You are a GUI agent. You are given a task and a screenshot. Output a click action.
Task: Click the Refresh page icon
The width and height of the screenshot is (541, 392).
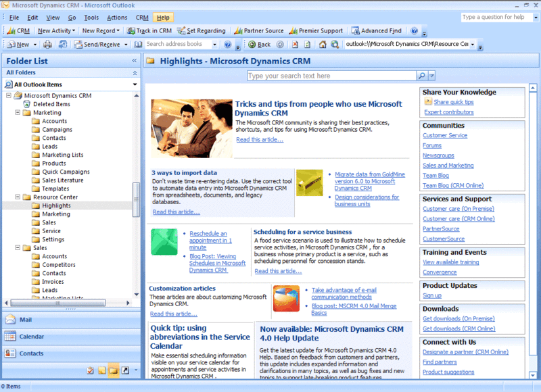coord(308,44)
